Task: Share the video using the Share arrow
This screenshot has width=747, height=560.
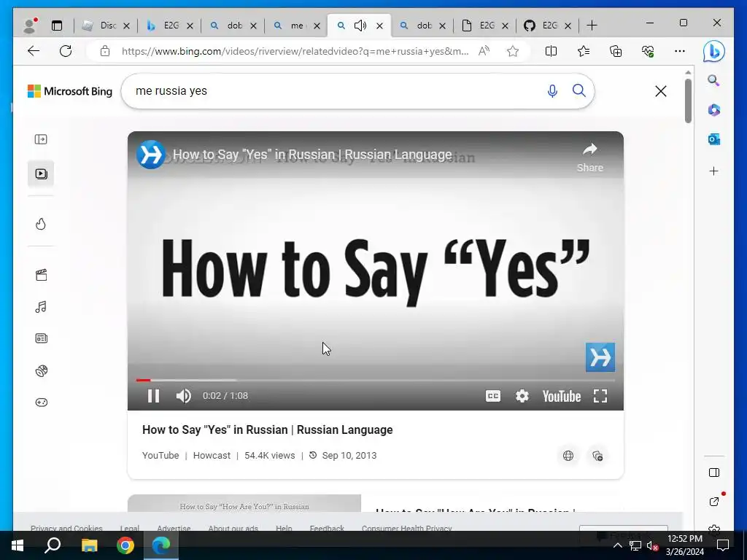Action: point(589,157)
